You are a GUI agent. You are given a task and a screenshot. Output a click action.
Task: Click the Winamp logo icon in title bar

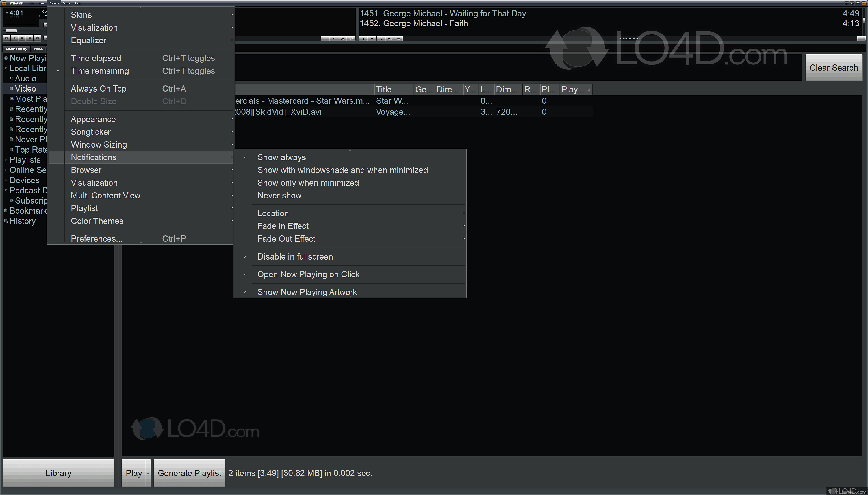pyautogui.click(x=4, y=3)
